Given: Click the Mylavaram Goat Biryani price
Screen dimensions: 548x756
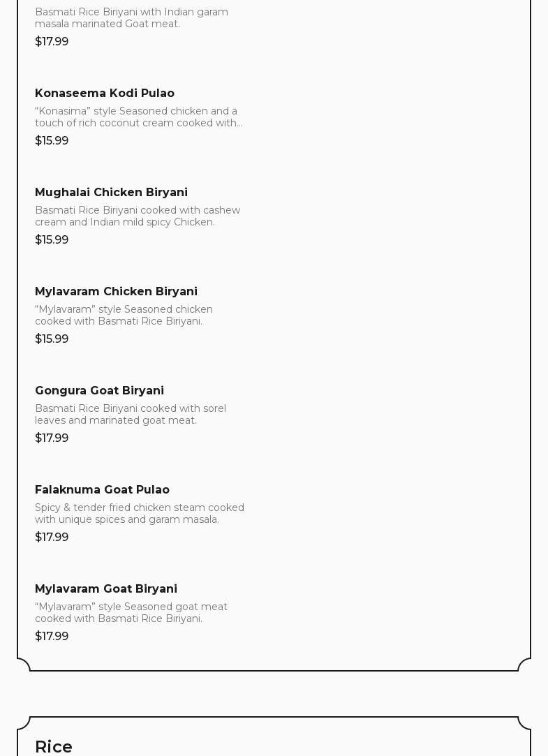Looking at the screenshot, I should [52, 636].
